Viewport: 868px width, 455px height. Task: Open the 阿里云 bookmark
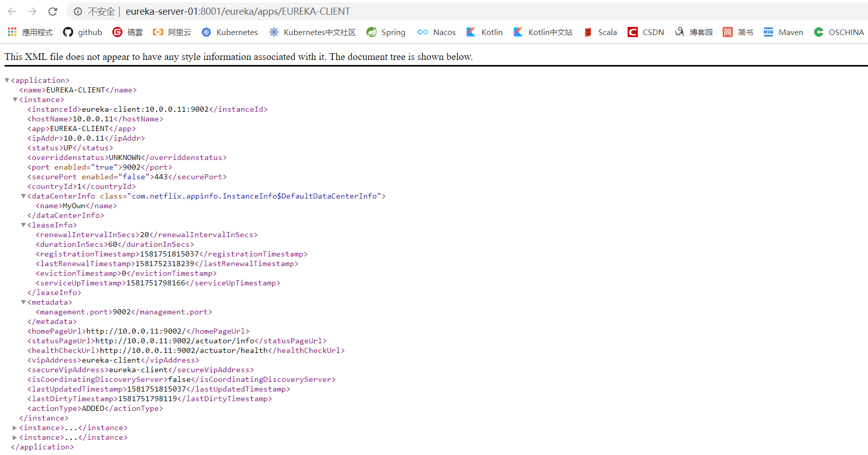point(172,32)
